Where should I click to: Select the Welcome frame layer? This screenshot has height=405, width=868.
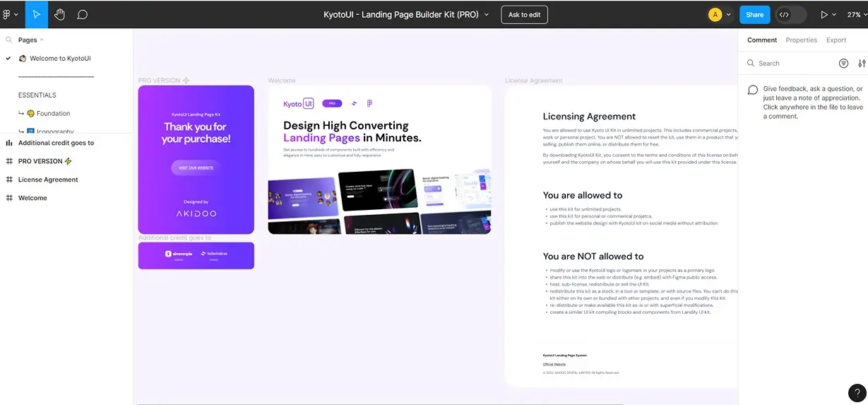click(32, 198)
